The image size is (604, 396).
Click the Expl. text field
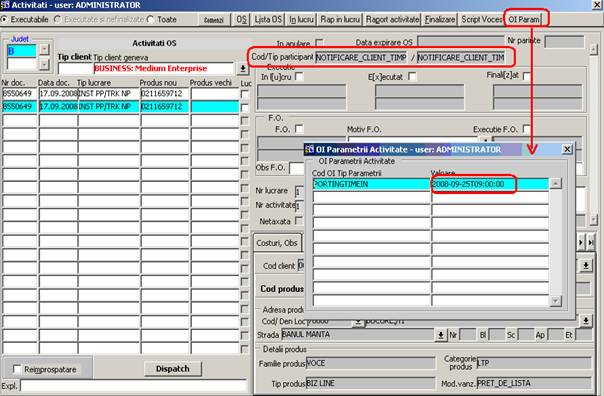click(x=133, y=386)
